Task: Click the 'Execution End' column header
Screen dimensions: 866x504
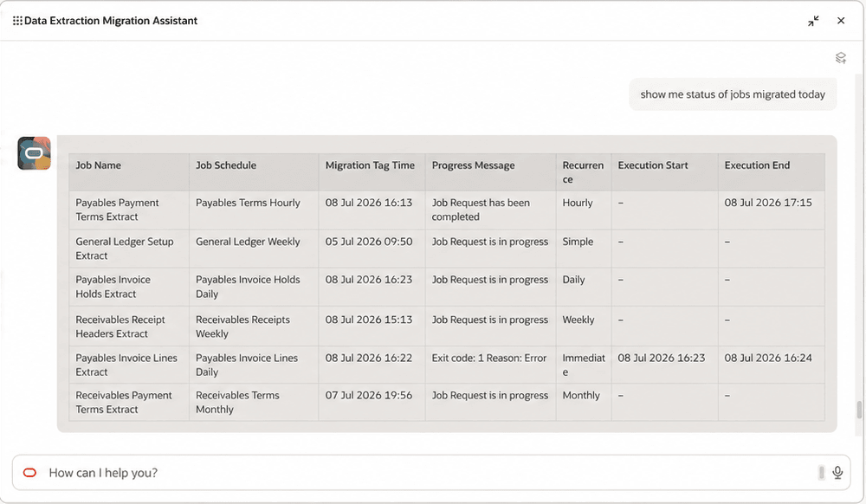Action: [771, 172]
